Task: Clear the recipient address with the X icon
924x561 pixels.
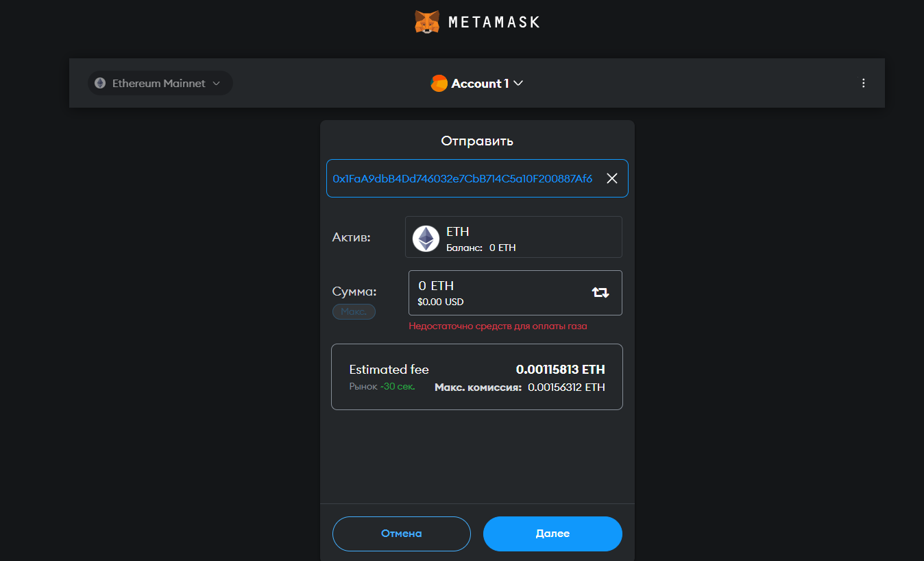Action: click(611, 178)
